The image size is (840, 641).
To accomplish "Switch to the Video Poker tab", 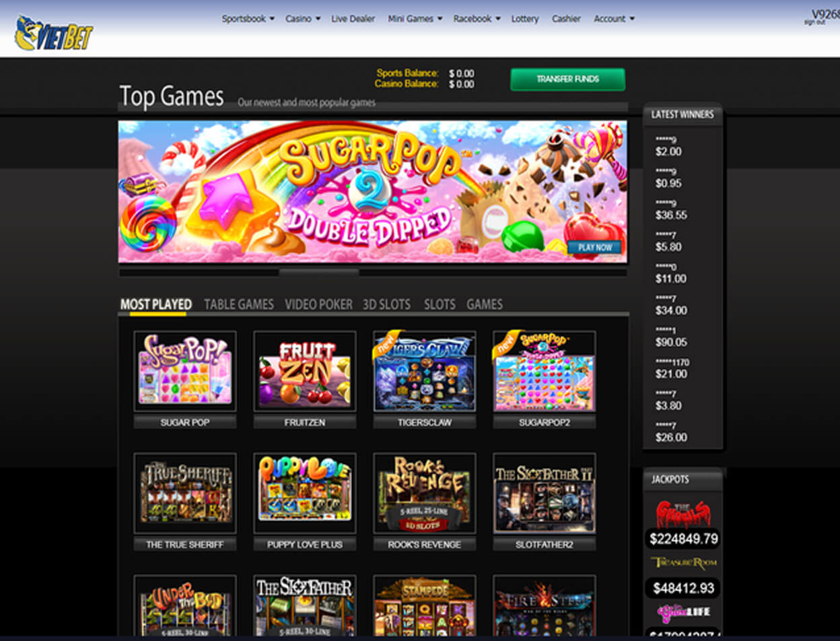I will pos(318,304).
